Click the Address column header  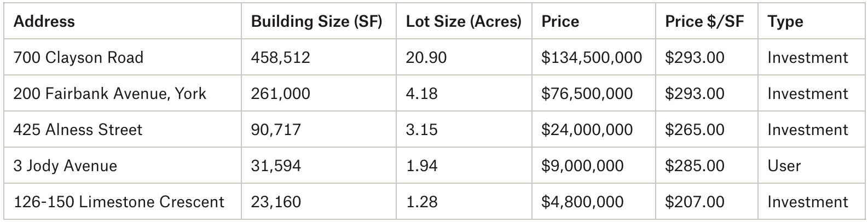(x=44, y=22)
